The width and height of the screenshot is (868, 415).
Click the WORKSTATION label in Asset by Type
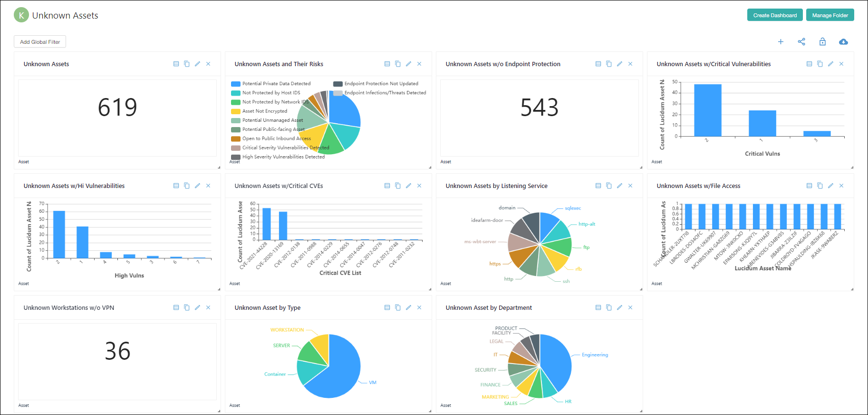[287, 330]
